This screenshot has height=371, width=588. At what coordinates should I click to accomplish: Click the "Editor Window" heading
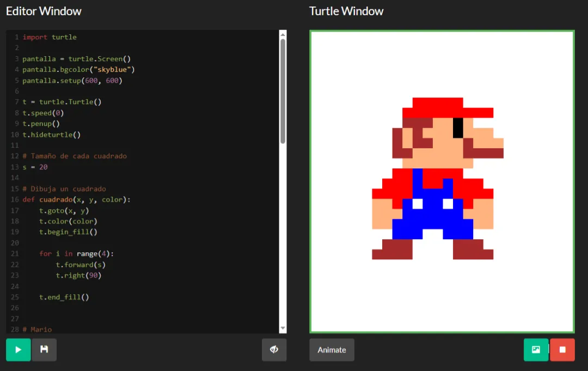(x=44, y=11)
